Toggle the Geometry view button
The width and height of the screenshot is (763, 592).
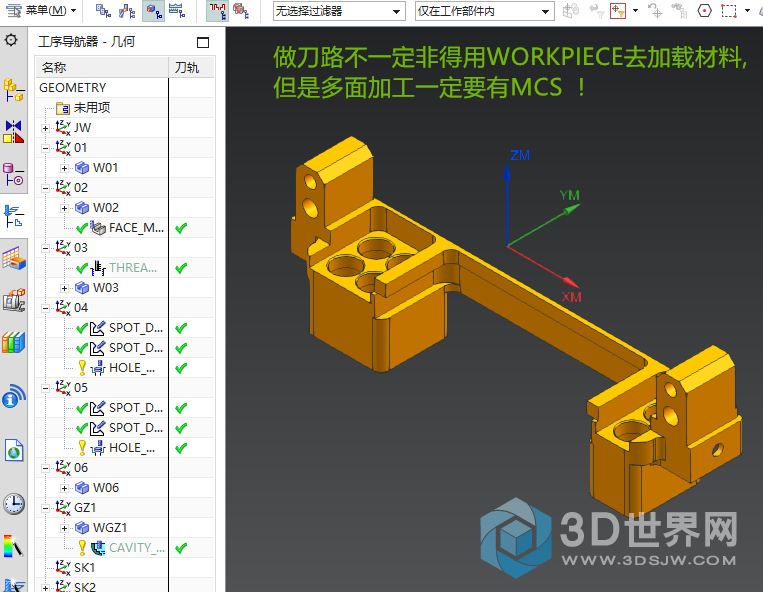(x=153, y=11)
